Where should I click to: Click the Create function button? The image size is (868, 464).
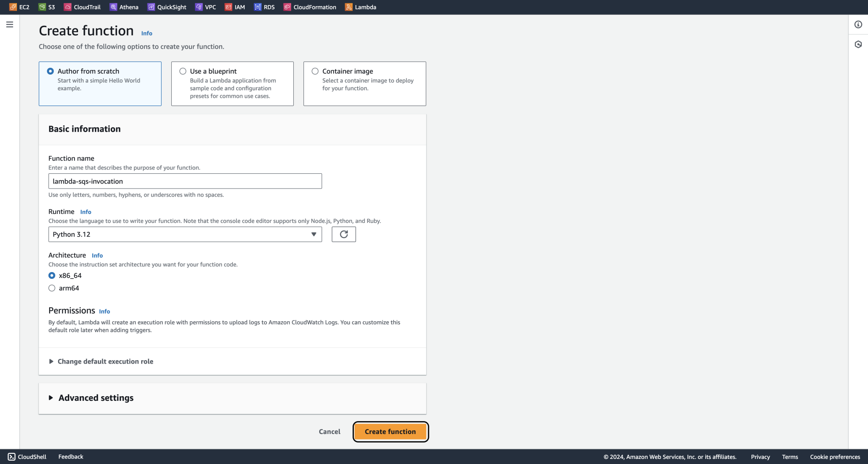390,431
